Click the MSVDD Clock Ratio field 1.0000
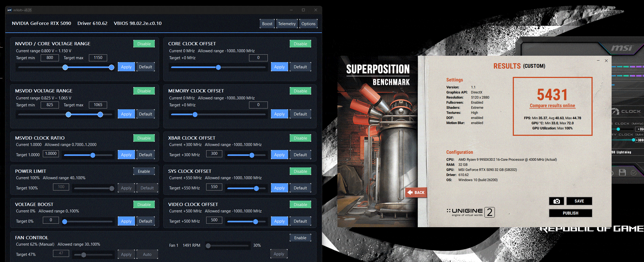 click(51, 154)
